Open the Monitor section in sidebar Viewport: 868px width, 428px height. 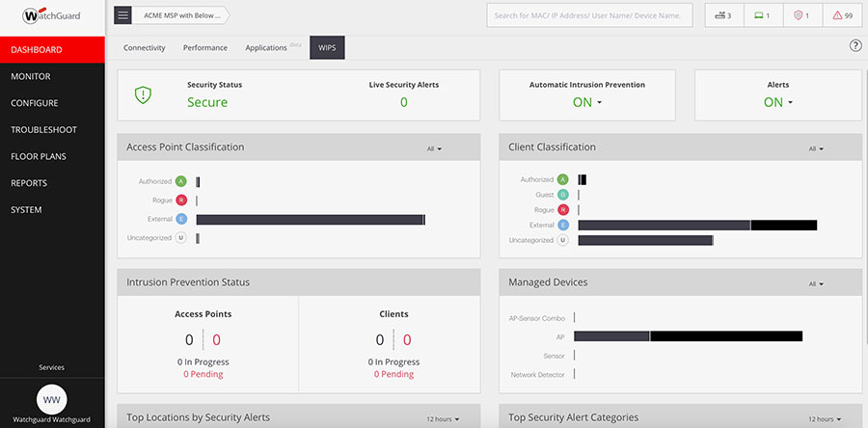pos(31,76)
